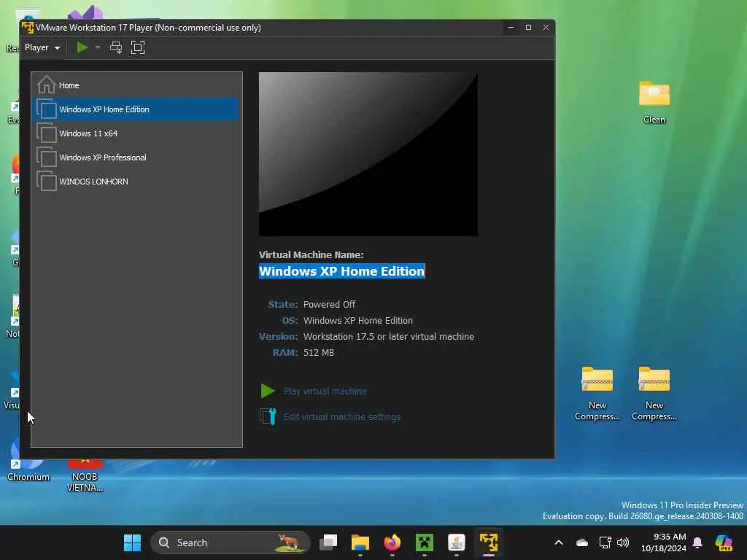The image size is (747, 560).
Task: Click Edit virtual machine settings link
Action: 342,416
